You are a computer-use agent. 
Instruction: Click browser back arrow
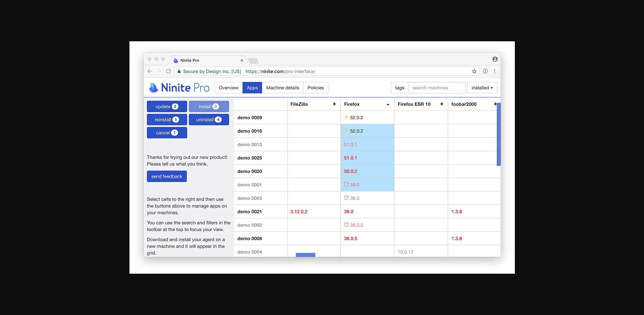pos(150,71)
